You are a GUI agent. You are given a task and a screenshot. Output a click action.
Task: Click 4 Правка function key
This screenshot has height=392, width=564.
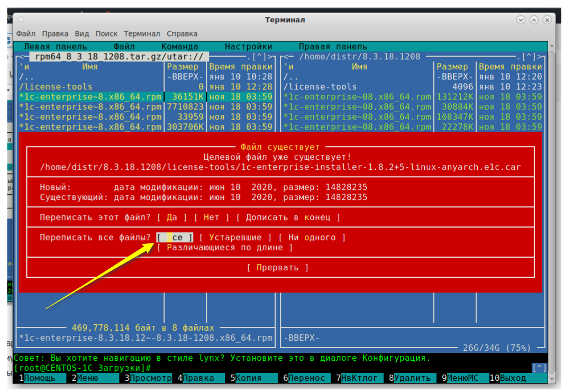coord(201,378)
